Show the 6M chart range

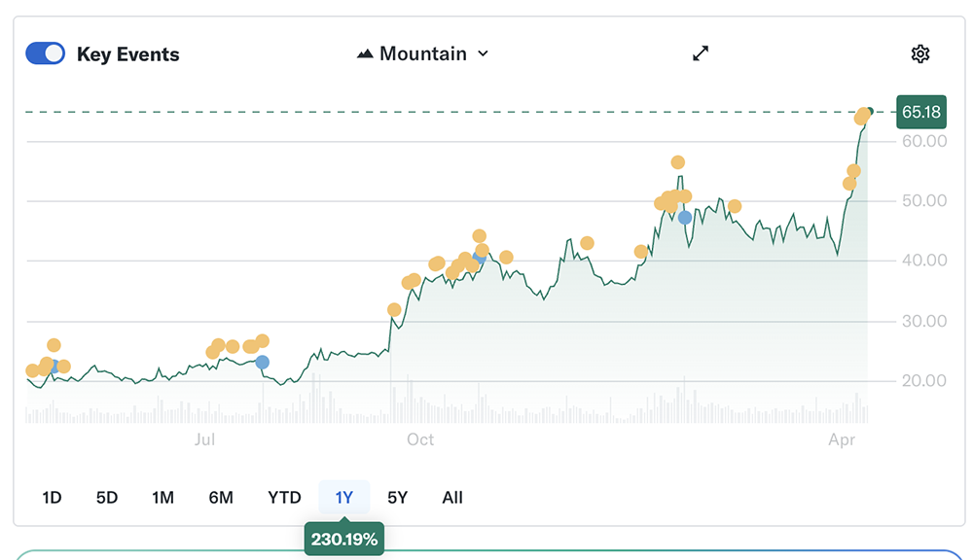pos(221,497)
